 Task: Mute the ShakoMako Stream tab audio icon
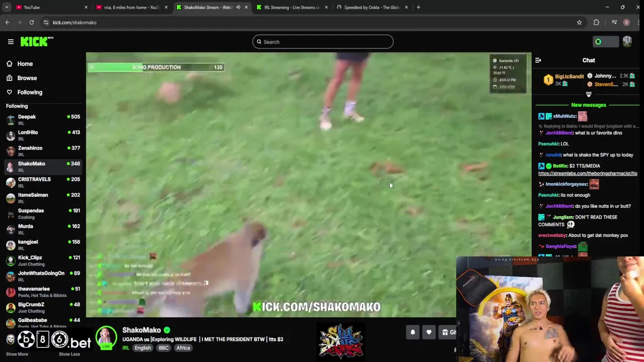238,7
